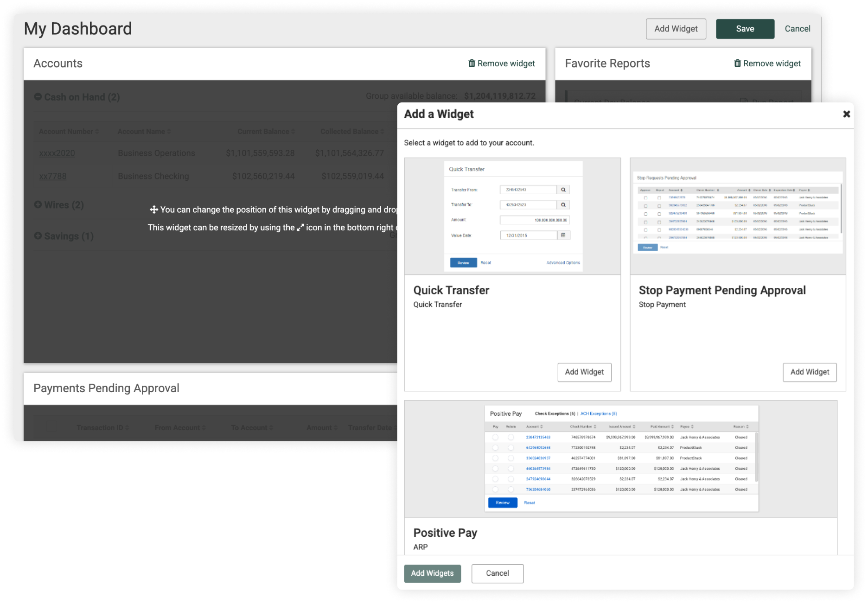
Task: Remove the Favorite Reports widget using trash icon
Action: 737,64
